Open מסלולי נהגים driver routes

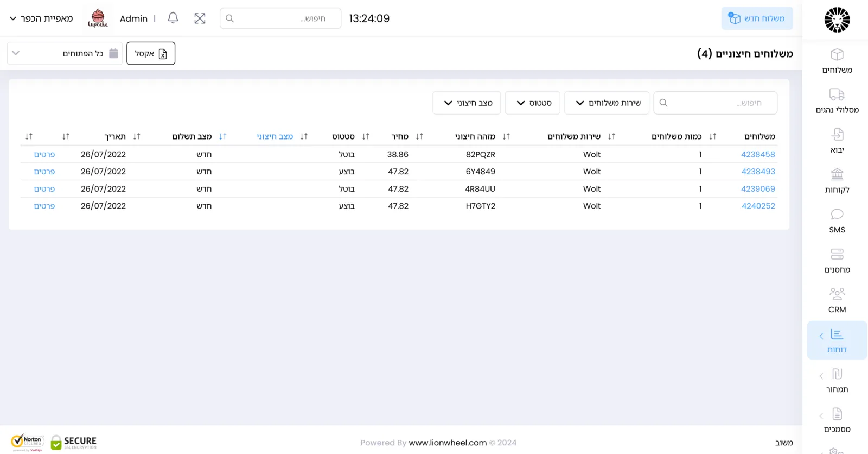[837, 101]
